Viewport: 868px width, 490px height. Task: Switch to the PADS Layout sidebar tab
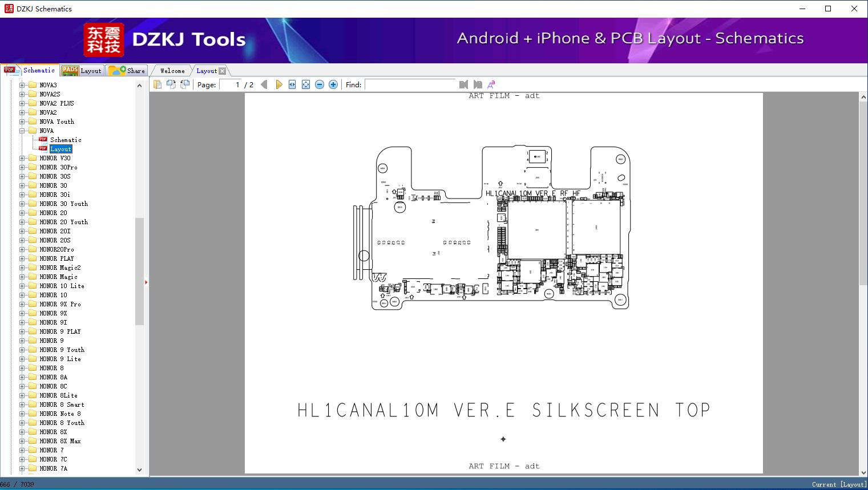(82, 71)
